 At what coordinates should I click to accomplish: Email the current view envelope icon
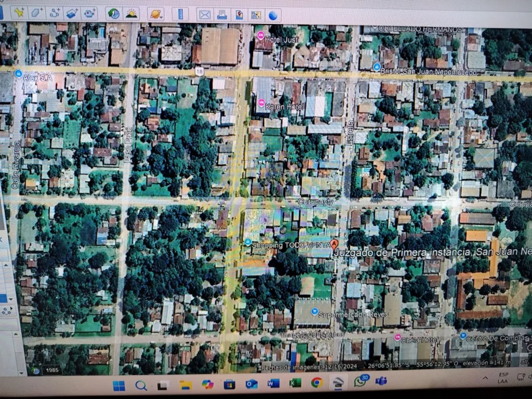click(205, 15)
